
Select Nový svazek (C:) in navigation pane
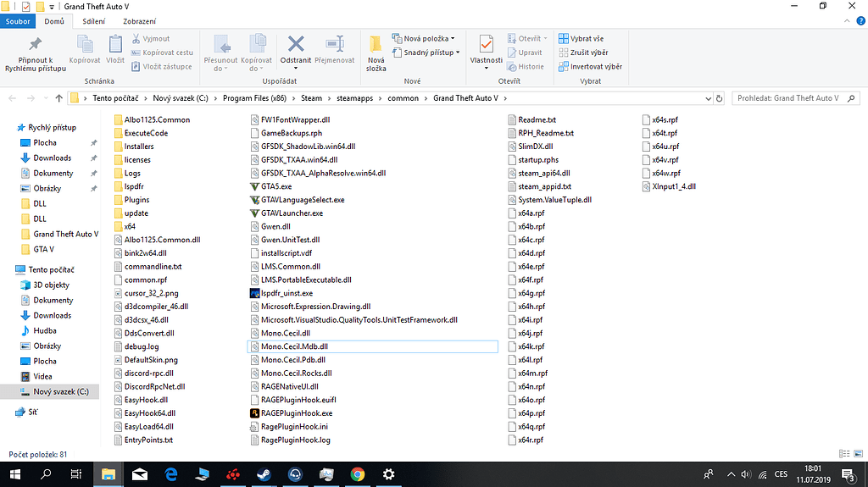(x=60, y=391)
